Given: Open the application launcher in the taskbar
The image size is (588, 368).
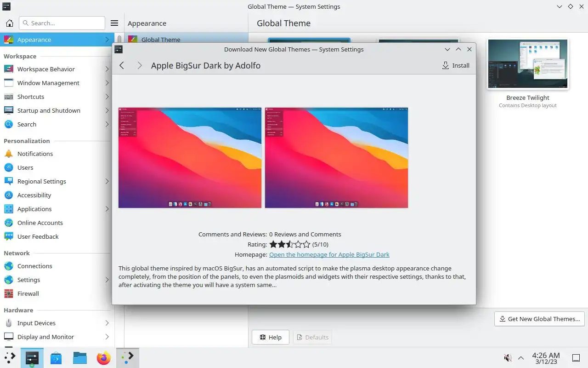Looking at the screenshot, I should tap(10, 357).
